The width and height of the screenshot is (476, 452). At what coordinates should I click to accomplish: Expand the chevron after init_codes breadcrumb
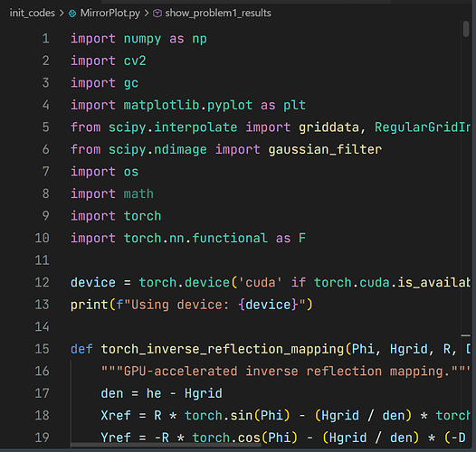(x=62, y=14)
